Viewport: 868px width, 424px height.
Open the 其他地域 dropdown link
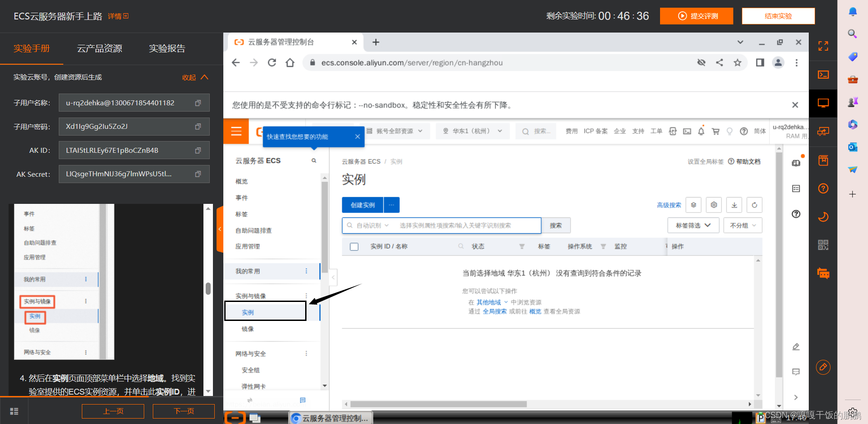[x=492, y=302]
